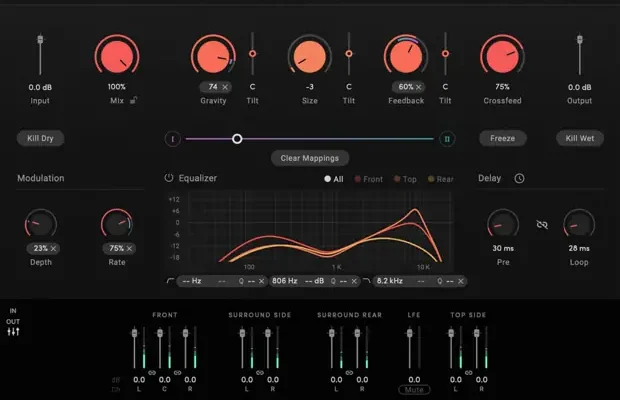Mute the LFE channel
This screenshot has width=620, height=400.
pos(409,389)
